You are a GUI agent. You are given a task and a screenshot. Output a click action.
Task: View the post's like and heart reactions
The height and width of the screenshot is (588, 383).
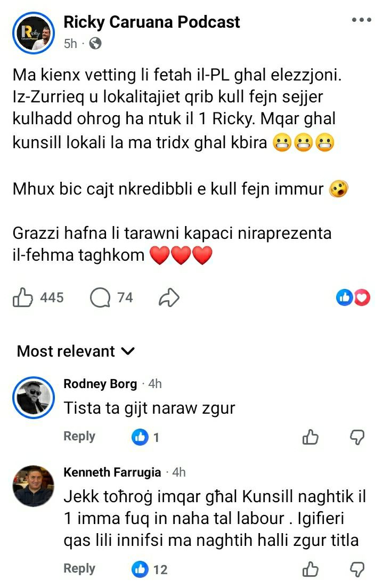353,298
